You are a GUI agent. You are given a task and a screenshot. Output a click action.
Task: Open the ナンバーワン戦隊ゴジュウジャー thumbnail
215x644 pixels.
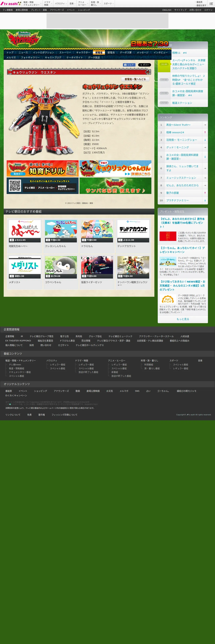point(133,267)
